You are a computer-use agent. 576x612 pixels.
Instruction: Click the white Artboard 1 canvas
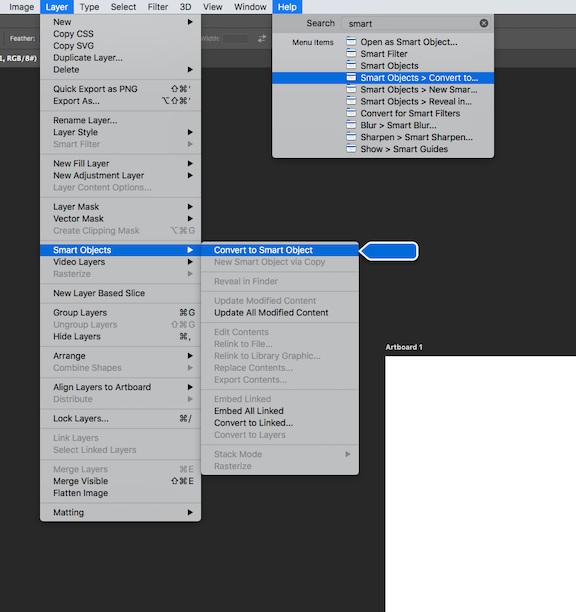click(480, 484)
